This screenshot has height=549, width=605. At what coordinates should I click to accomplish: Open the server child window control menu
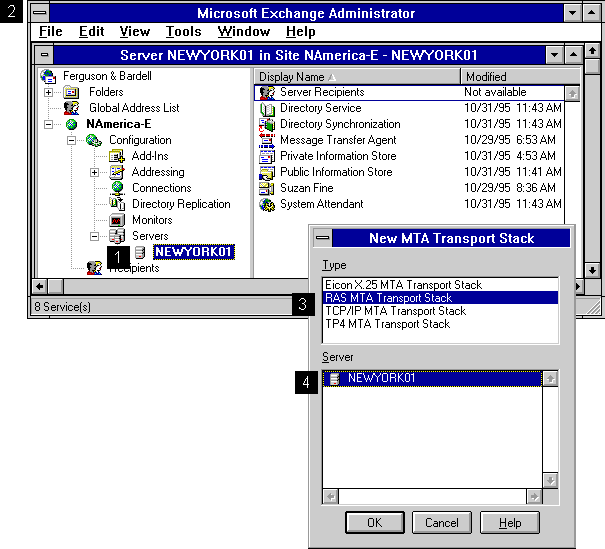44,55
